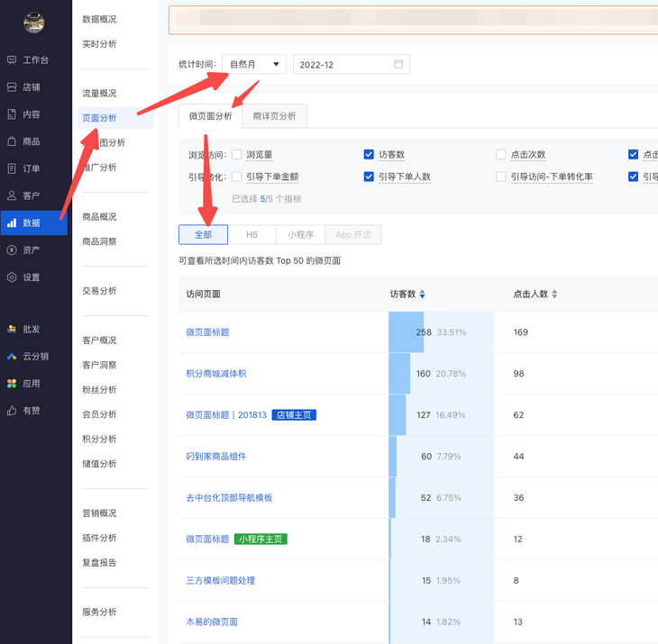Click the calendar icon in date field

point(398,64)
